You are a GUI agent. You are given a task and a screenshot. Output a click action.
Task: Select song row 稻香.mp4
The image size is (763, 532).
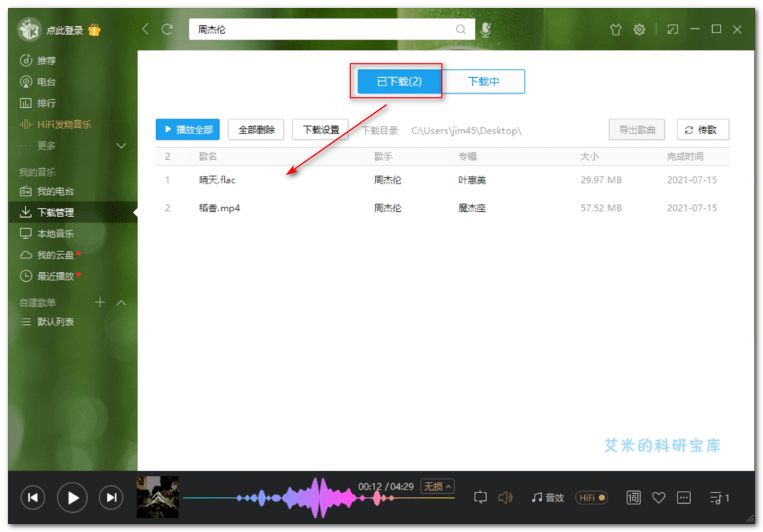point(442,208)
